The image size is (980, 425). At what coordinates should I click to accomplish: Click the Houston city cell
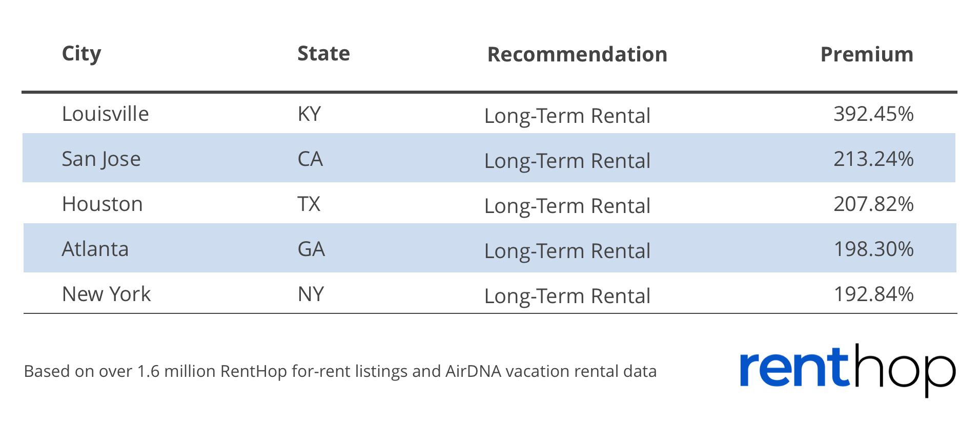tap(102, 204)
